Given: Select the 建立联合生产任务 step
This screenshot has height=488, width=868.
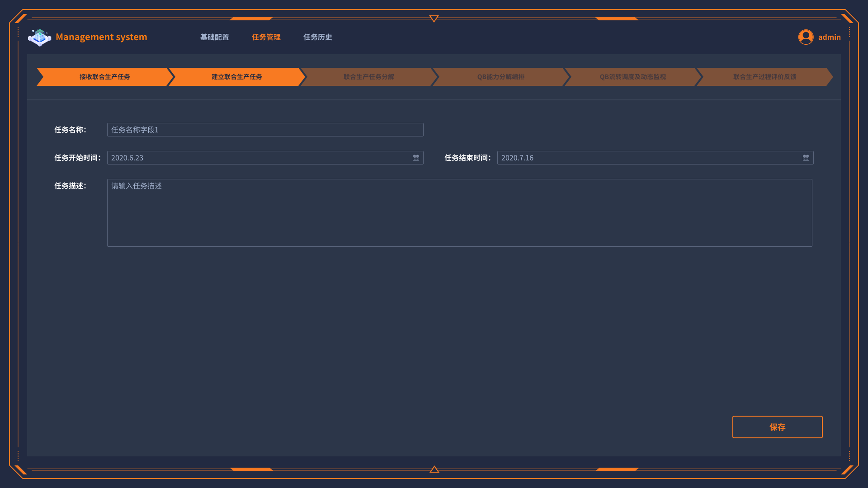Looking at the screenshot, I should [x=237, y=77].
